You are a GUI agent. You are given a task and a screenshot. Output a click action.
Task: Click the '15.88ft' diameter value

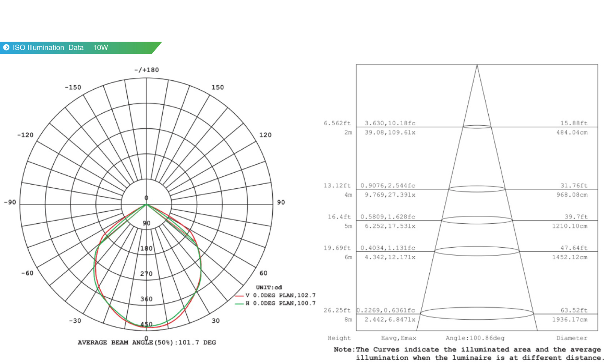[574, 123]
